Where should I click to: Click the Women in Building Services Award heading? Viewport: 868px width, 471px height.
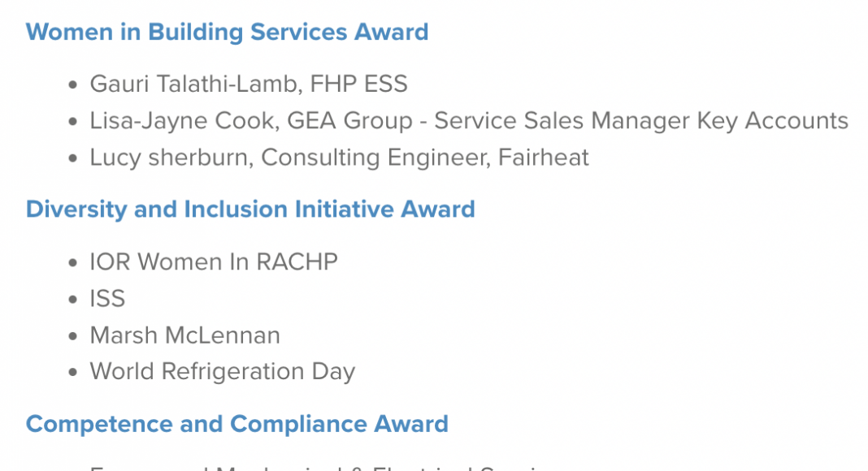click(x=227, y=32)
